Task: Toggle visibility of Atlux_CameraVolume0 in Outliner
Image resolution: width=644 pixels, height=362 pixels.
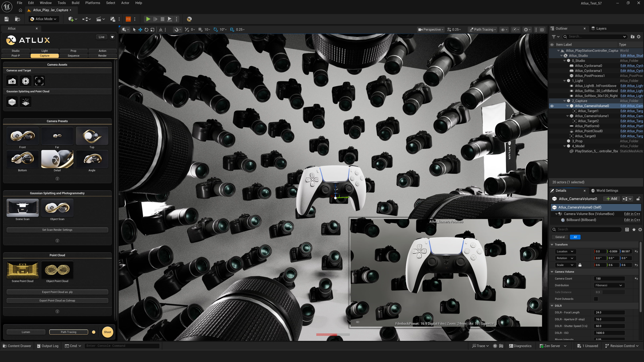Action: click(552, 106)
